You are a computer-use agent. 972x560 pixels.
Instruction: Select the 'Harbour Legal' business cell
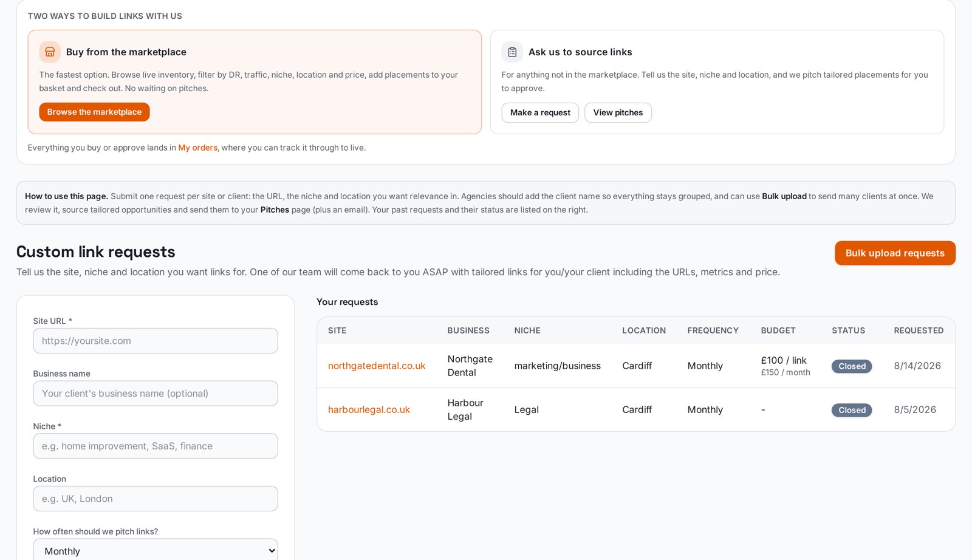(x=465, y=409)
